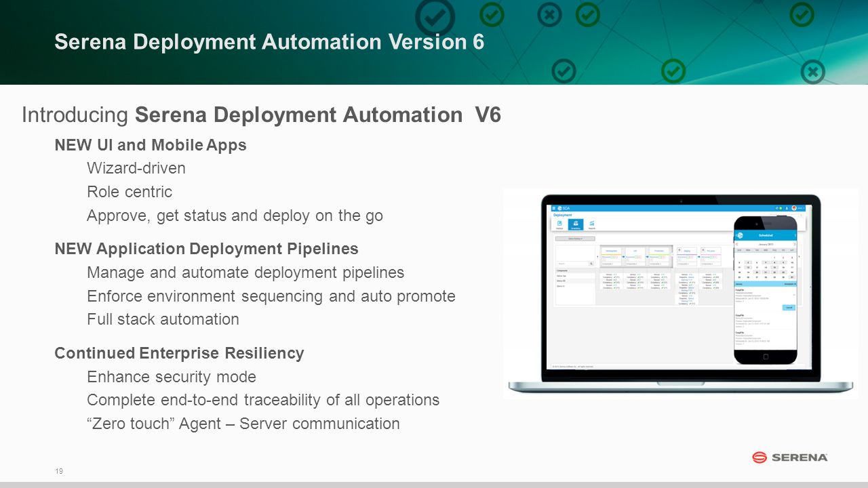The width and height of the screenshot is (868, 488).
Task: Click the Zero touch Agent – Server communication bullet
Action: (x=243, y=424)
